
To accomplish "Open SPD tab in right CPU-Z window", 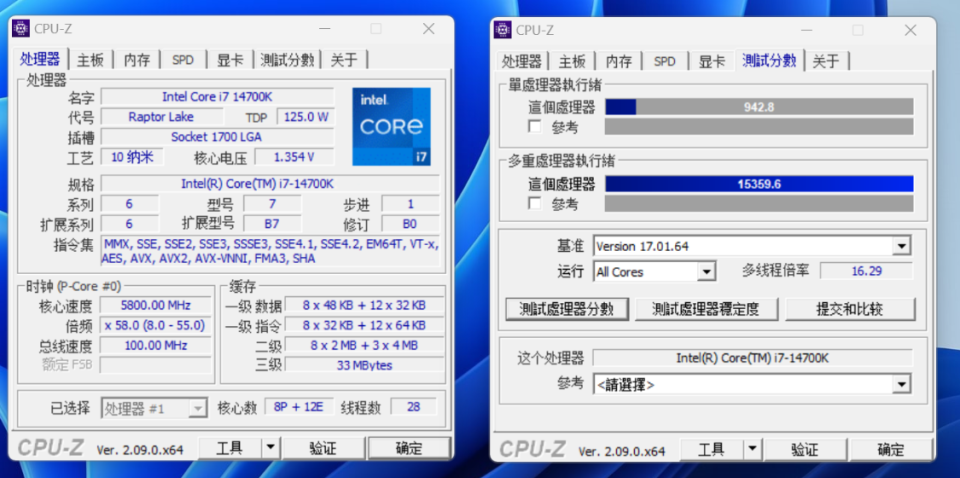I will (x=664, y=61).
